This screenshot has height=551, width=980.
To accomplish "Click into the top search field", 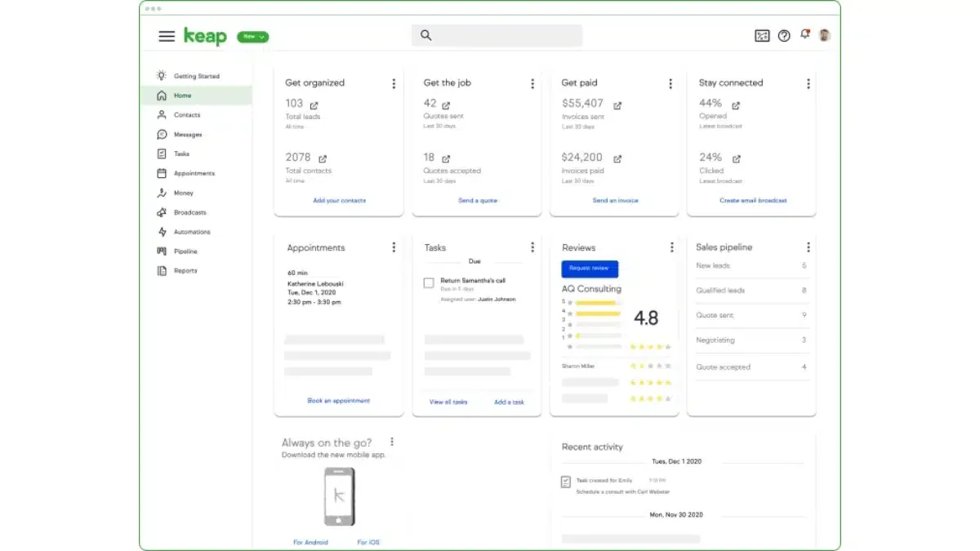I will coord(497,35).
